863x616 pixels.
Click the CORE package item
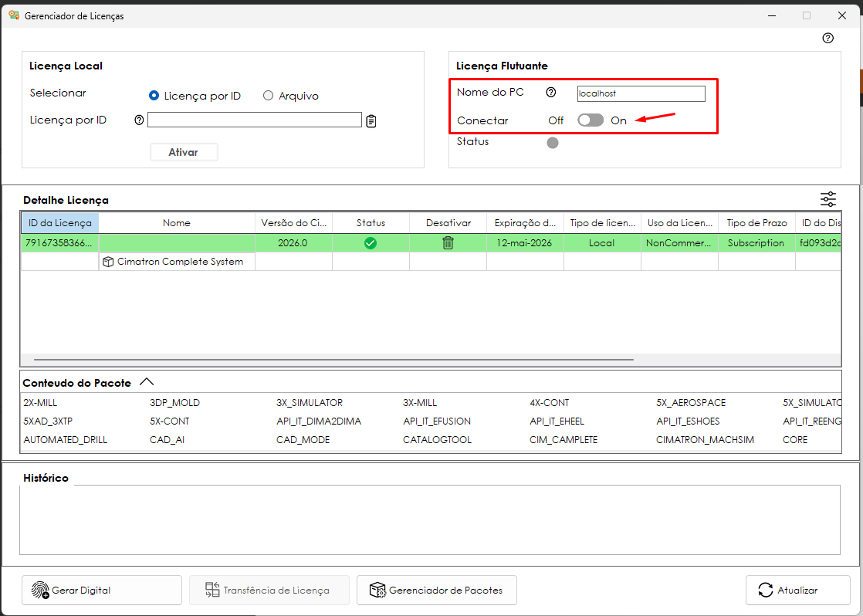[x=795, y=440]
